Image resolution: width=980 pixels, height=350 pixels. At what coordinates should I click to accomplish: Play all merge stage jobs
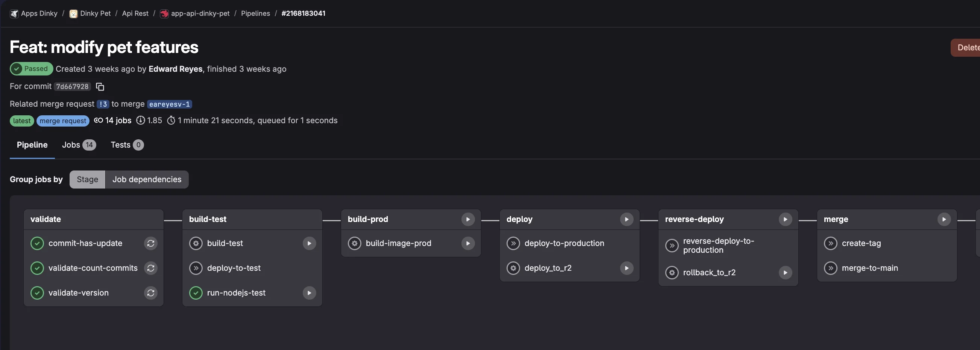[x=944, y=219]
